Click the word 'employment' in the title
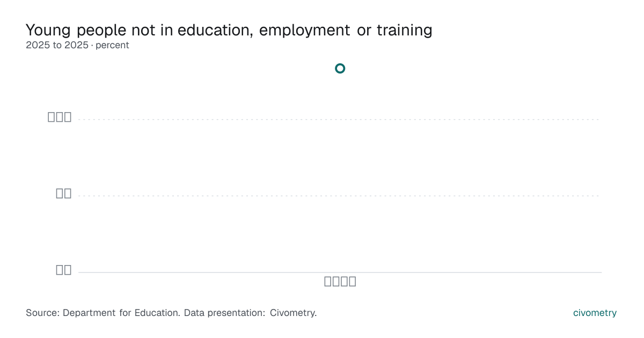Screen dimensions: 644x338 point(304,31)
